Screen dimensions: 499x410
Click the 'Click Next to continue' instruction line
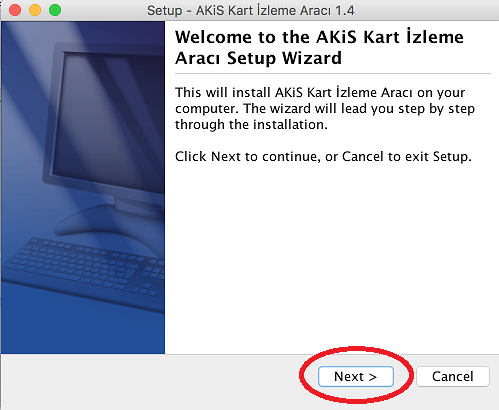coord(323,156)
